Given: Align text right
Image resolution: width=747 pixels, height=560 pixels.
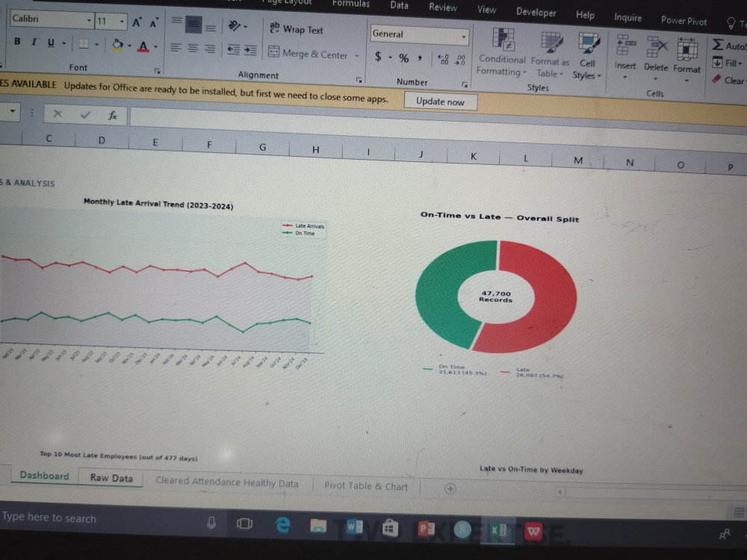Looking at the screenshot, I should point(210,49).
